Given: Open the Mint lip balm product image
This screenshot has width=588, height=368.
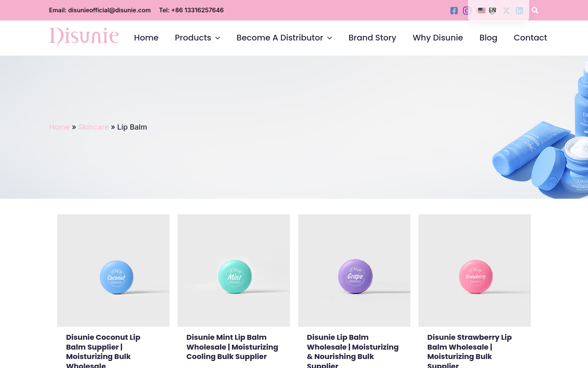Looking at the screenshot, I should [x=234, y=270].
